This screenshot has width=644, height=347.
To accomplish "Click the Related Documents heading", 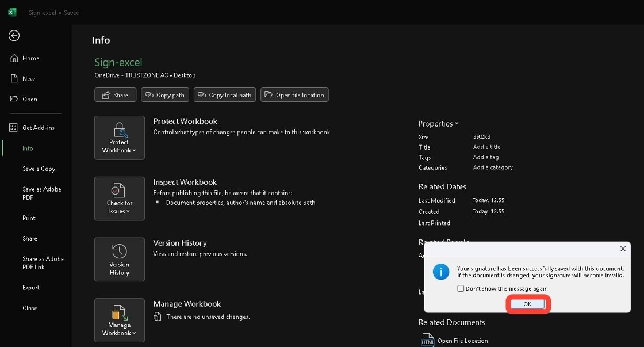I will pos(451,322).
